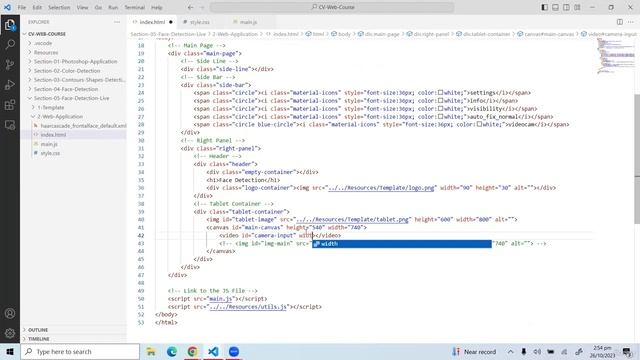
Task: Open the Run and Debug view
Action: click(x=10, y=84)
